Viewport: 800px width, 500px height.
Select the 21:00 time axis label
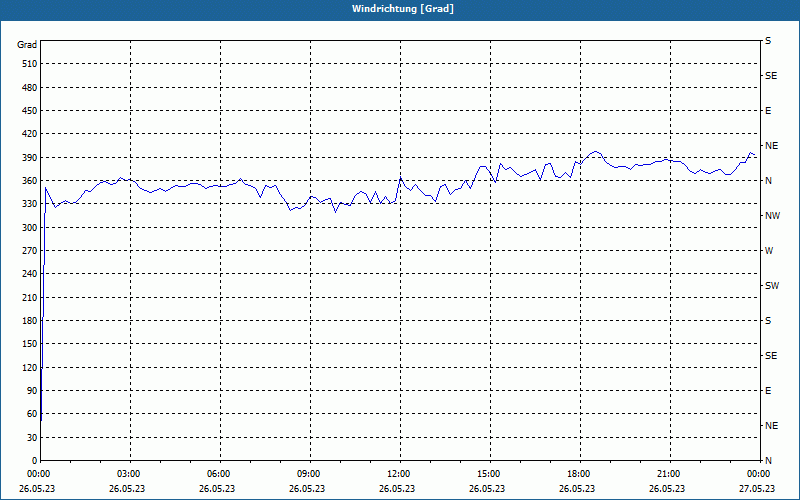[669, 474]
